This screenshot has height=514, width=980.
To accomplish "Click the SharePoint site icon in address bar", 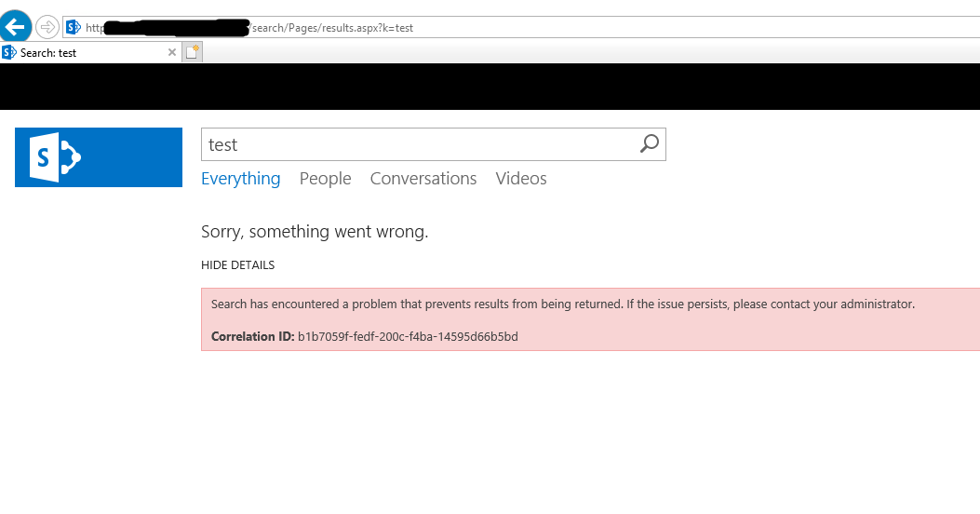I will click(x=74, y=27).
